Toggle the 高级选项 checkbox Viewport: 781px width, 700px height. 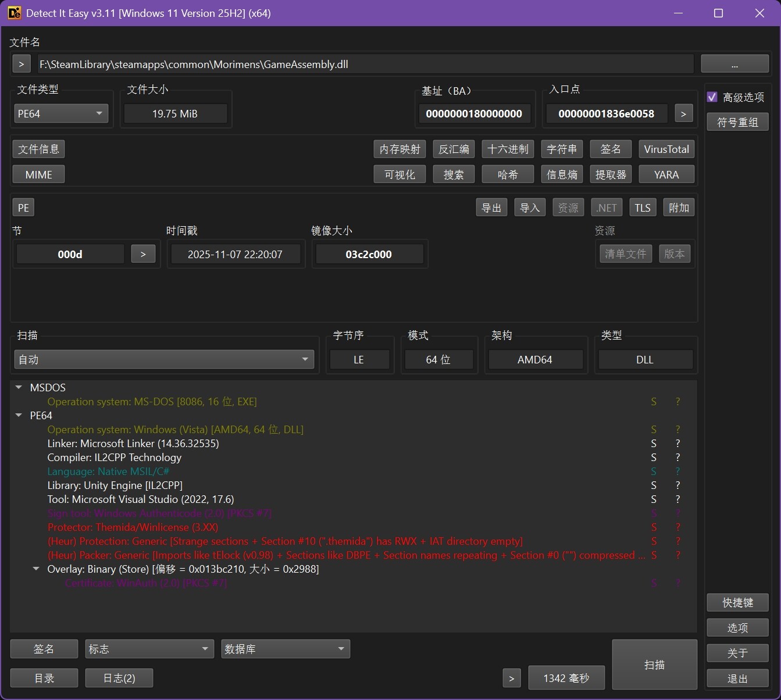point(712,97)
